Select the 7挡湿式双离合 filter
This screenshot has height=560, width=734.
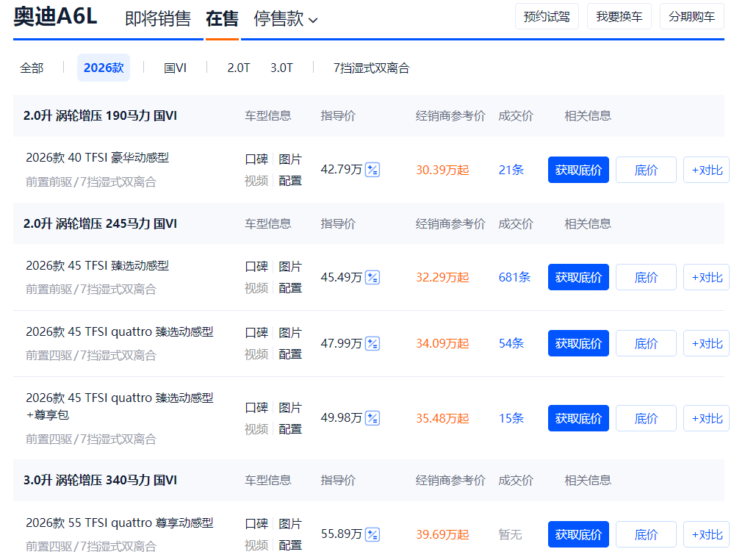371,68
